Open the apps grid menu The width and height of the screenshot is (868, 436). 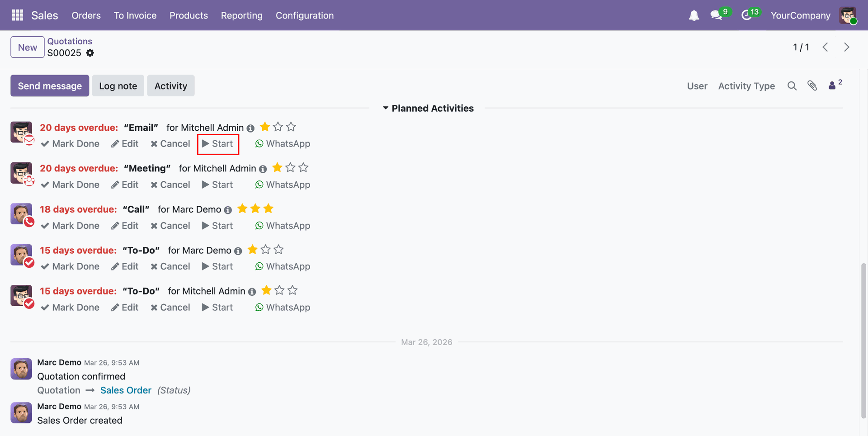point(17,15)
